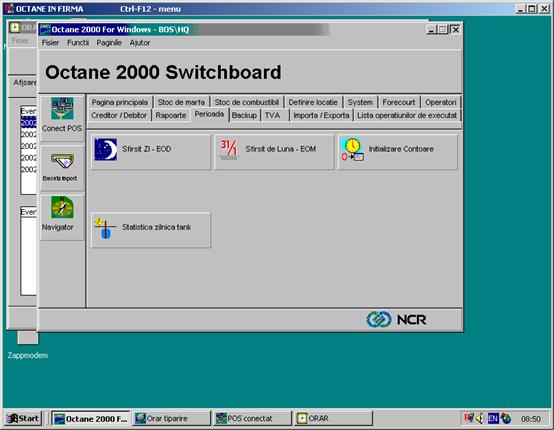Click the 31/1 calendar icon
This screenshot has height=430, width=554.
click(x=229, y=149)
